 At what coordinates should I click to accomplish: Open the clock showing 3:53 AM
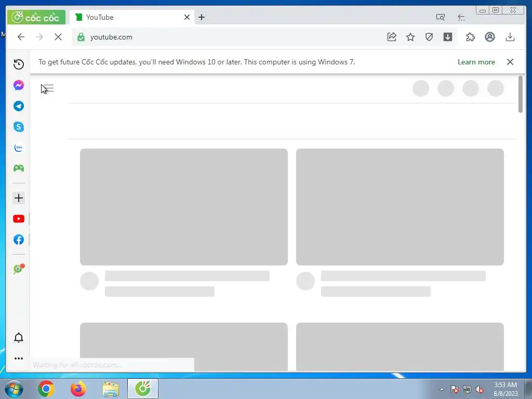point(506,389)
